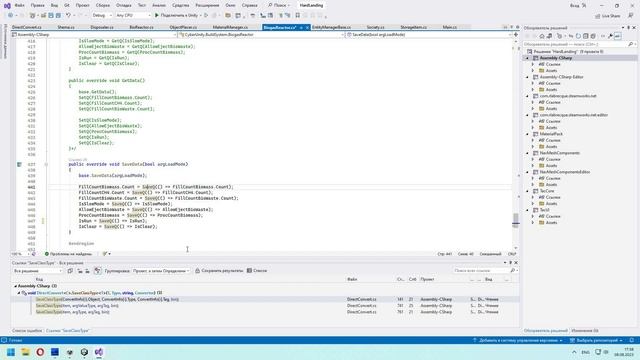
Task: Switch to the BioReactor.cs tab
Action: (x=141, y=27)
